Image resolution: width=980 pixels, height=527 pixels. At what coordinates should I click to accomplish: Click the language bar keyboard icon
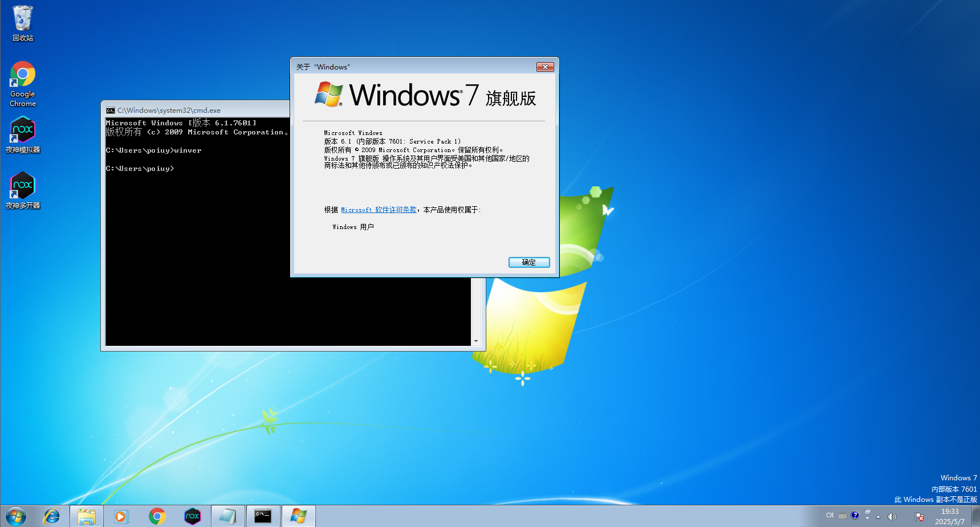coord(843,516)
